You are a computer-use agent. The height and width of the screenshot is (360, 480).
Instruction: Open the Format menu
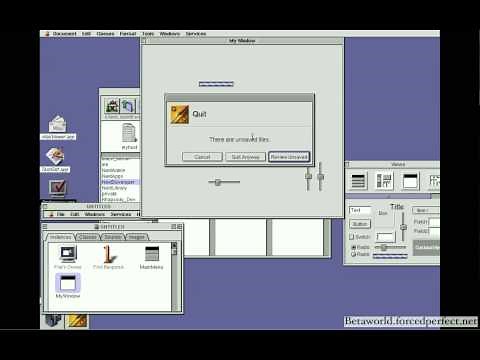coord(128,34)
